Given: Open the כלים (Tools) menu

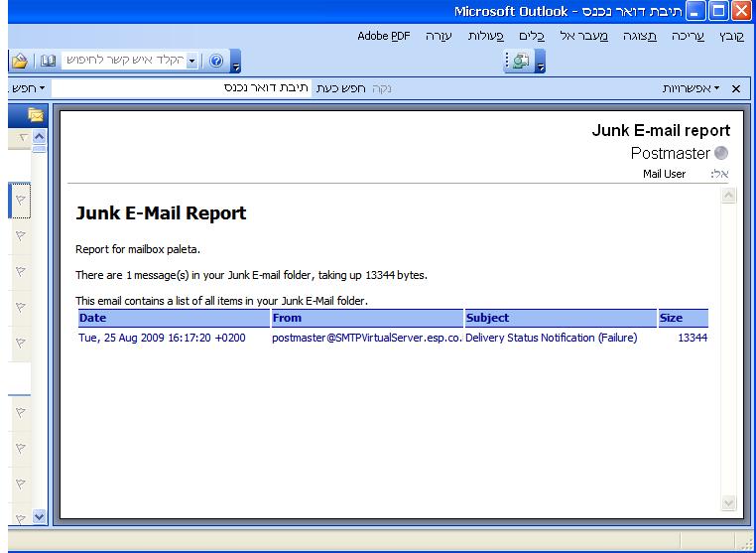Looking at the screenshot, I should (x=532, y=36).
